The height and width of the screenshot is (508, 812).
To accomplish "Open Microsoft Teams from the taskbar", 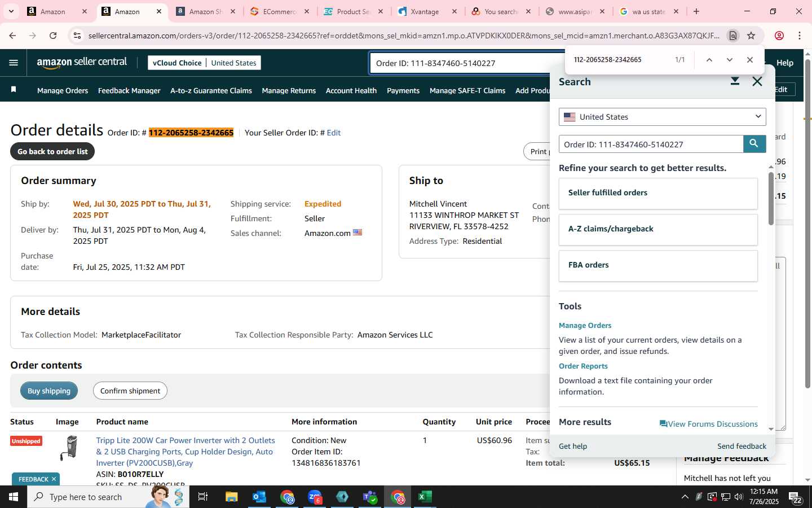I will 370,497.
